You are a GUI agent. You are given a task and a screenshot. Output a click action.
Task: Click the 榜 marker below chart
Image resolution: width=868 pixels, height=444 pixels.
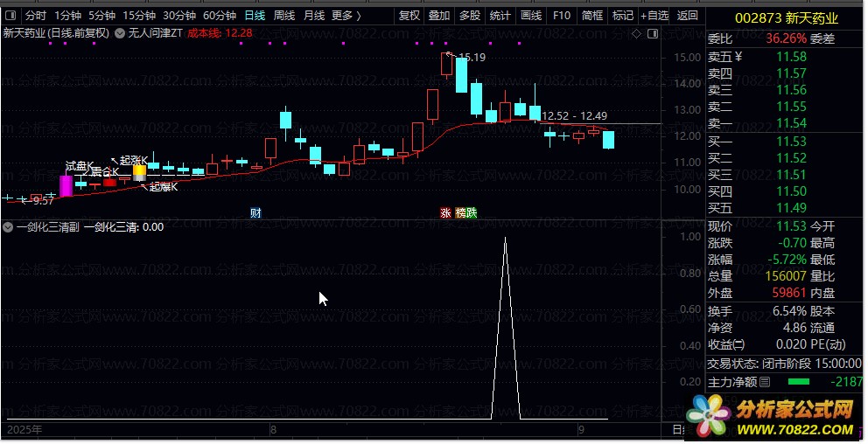(460, 213)
